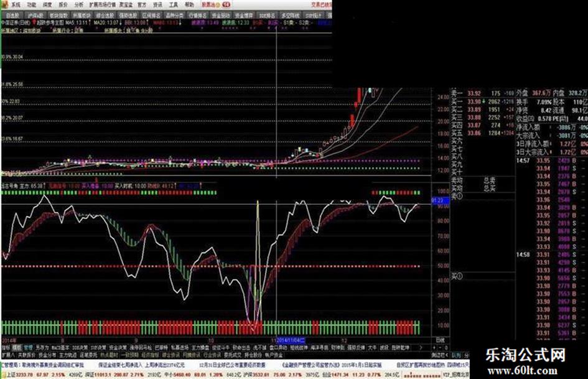Open the 账户资金 bottom tab

click(x=274, y=355)
